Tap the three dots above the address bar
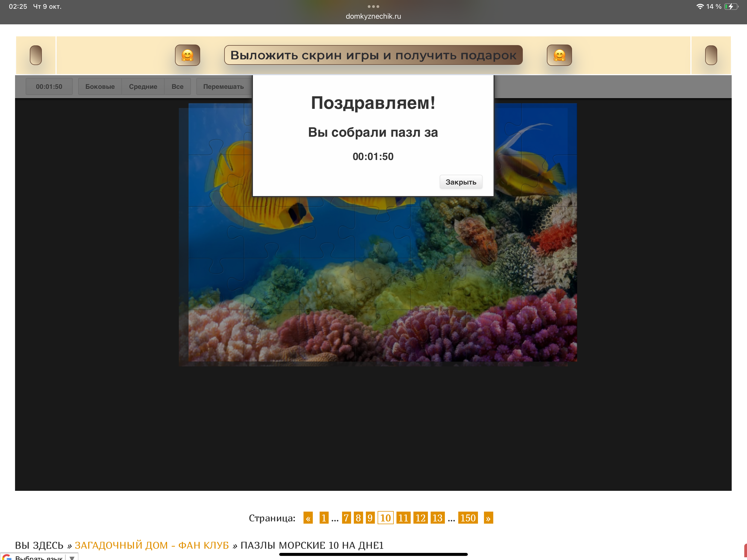Screen dimensions: 747x560 tap(373, 6)
